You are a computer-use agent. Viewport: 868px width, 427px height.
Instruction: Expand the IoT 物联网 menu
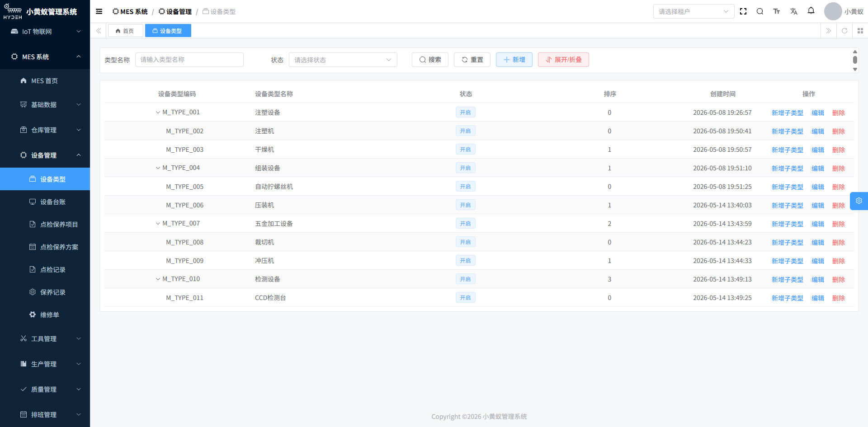45,32
